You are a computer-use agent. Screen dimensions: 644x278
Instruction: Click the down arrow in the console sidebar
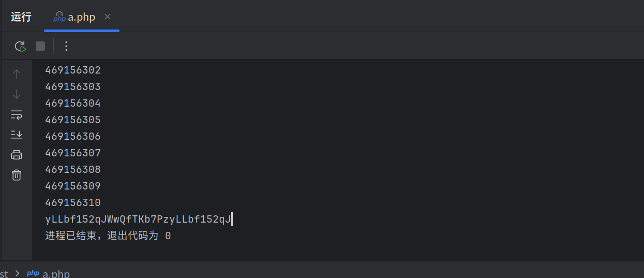[x=17, y=94]
